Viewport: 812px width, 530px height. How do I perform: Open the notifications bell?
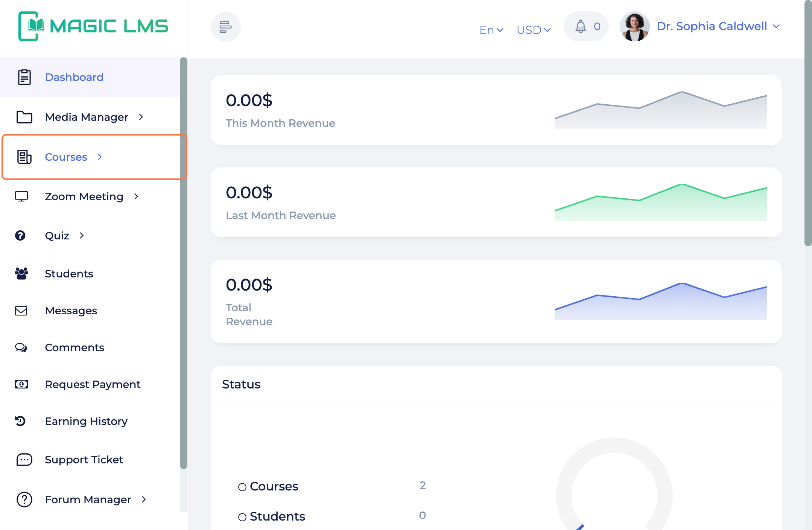pos(581,26)
